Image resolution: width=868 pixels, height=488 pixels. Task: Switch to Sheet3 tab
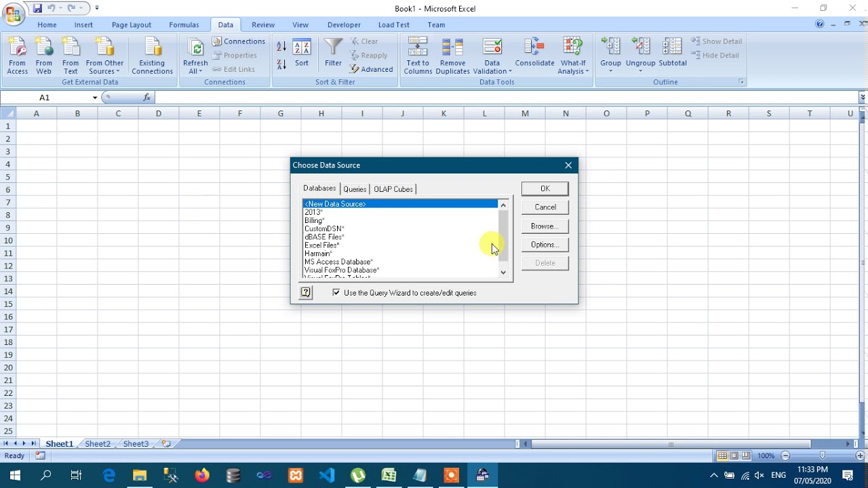136,444
